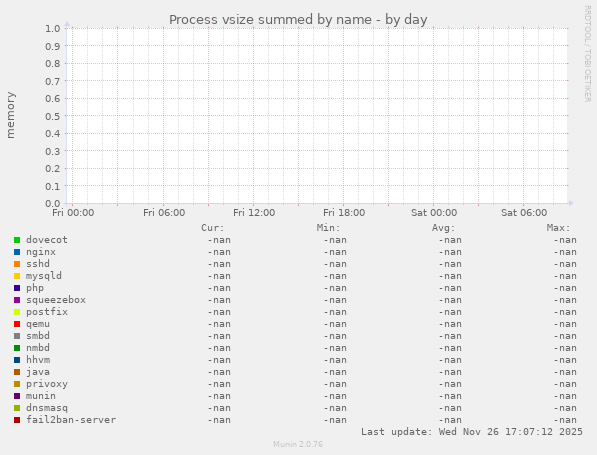Click the privoxy olive legend swatch
Image resolution: width=597 pixels, height=455 pixels.
[17, 384]
